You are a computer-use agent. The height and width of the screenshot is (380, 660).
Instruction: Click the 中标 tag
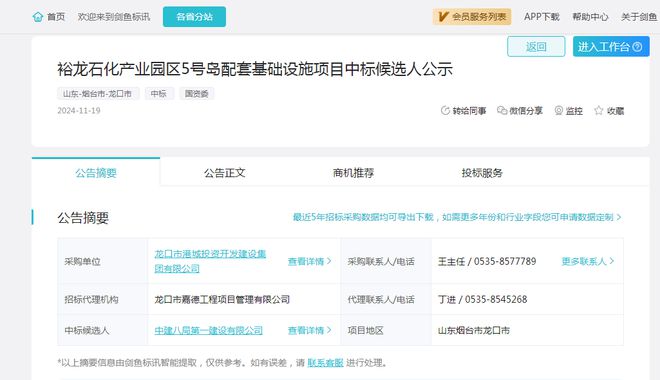[x=159, y=93]
